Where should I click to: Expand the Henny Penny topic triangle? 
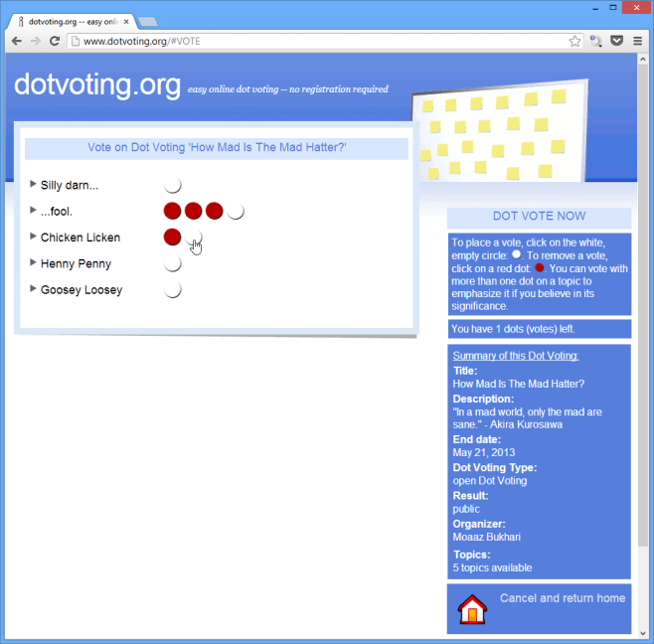tap(33, 262)
